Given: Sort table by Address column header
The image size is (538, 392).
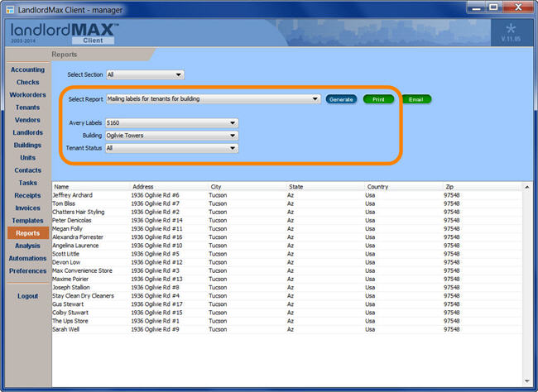Looking at the screenshot, I should click(x=169, y=187).
